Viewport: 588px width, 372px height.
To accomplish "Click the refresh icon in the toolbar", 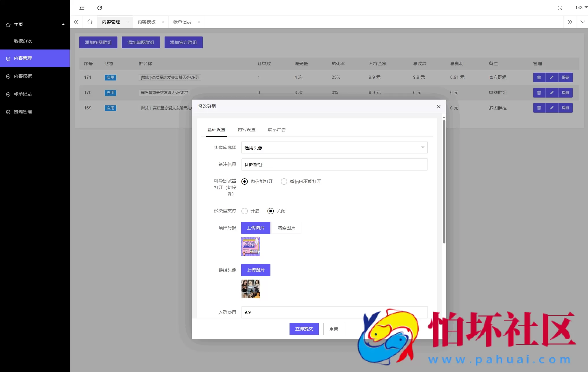I will click(99, 8).
